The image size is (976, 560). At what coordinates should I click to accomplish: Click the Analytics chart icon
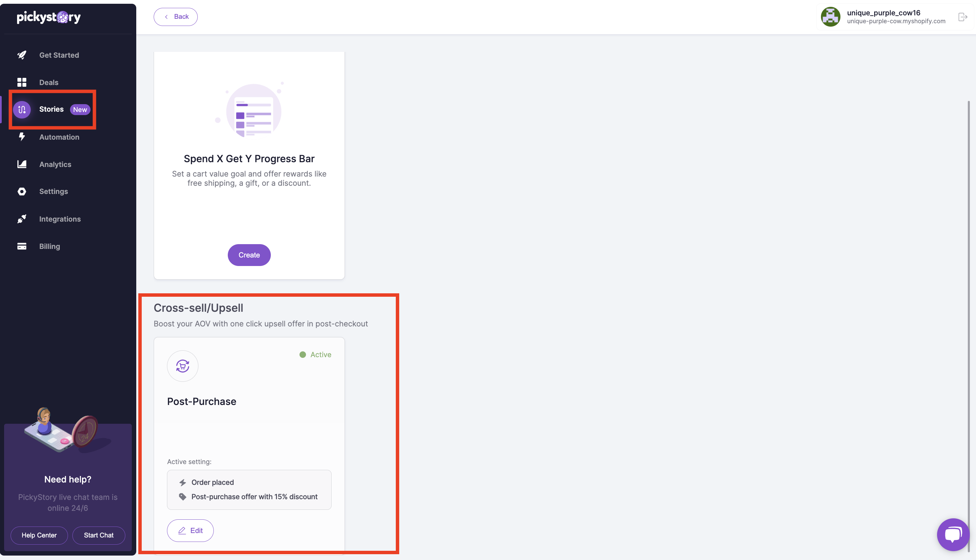tap(22, 164)
